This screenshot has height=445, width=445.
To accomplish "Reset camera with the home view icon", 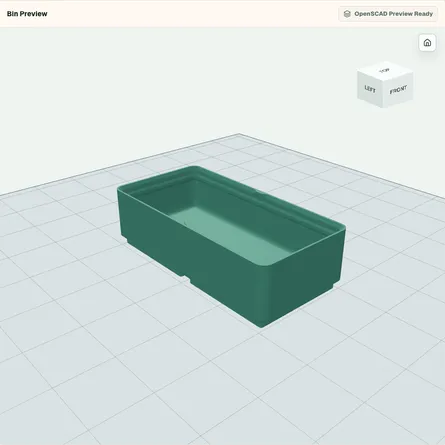I will click(x=427, y=43).
